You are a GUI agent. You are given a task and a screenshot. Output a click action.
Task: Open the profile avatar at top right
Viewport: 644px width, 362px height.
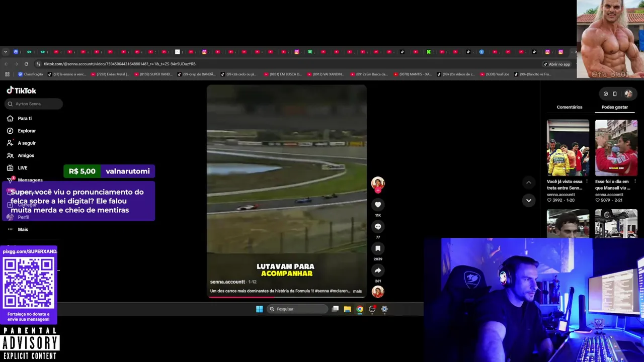pyautogui.click(x=628, y=94)
